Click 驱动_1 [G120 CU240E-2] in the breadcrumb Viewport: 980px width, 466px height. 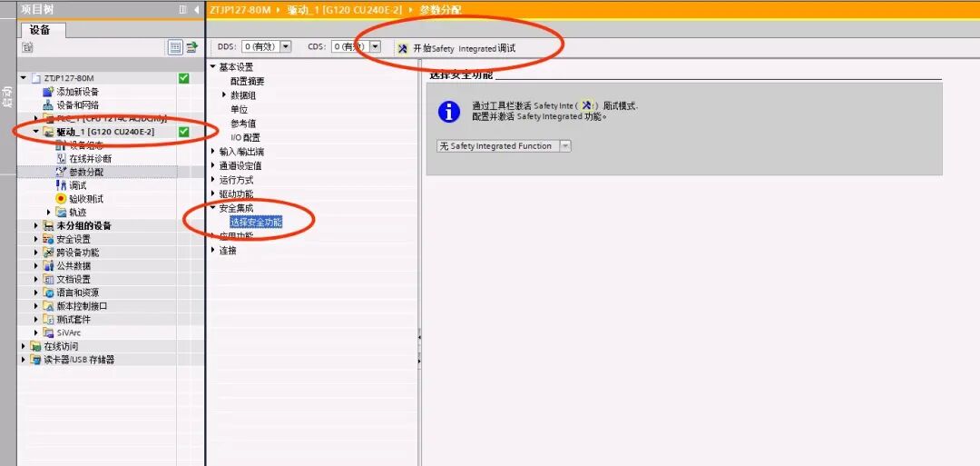(x=345, y=9)
